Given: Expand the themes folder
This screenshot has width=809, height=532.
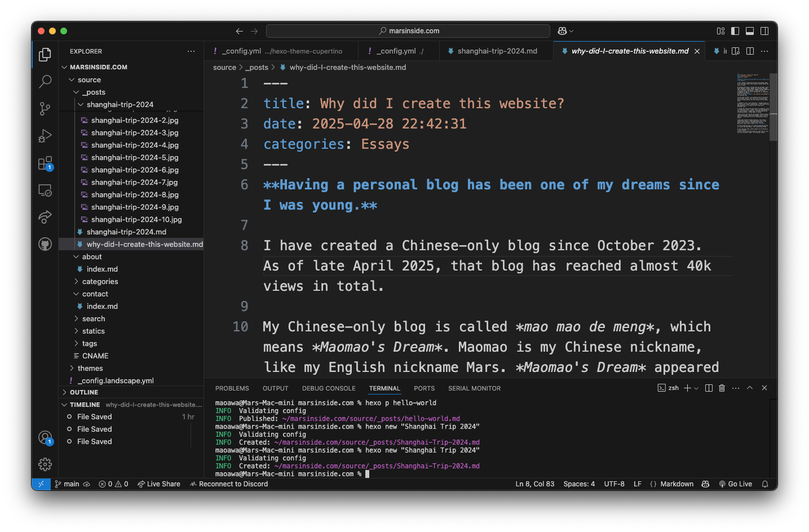Looking at the screenshot, I should 90,369.
